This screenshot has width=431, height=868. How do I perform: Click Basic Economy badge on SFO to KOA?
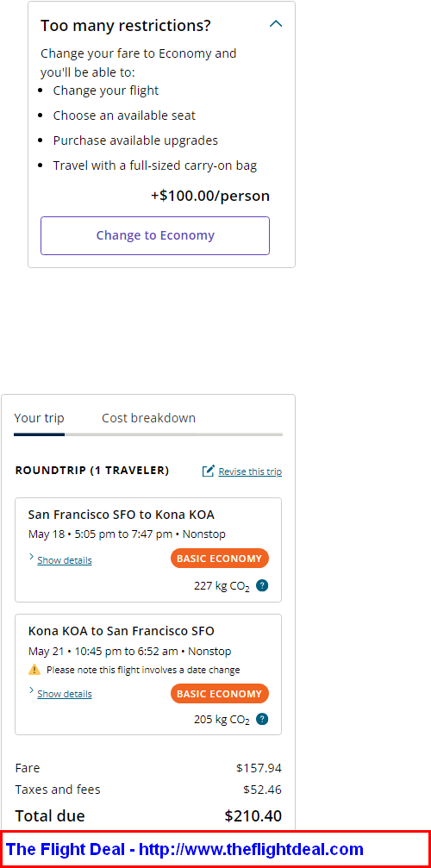tap(220, 559)
